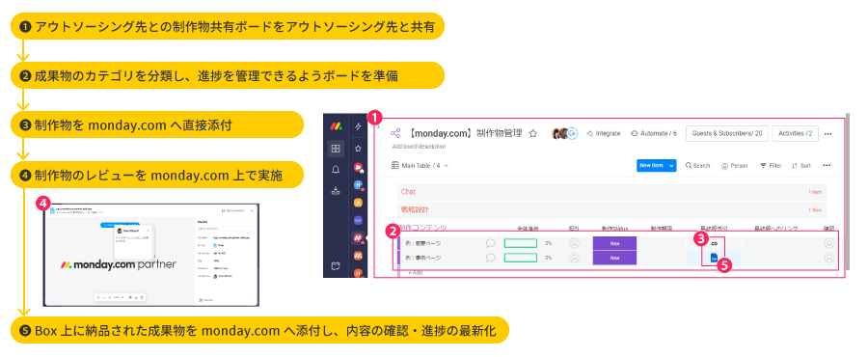The image size is (868, 357).
Task: Open the Integrate option
Action: (x=604, y=133)
